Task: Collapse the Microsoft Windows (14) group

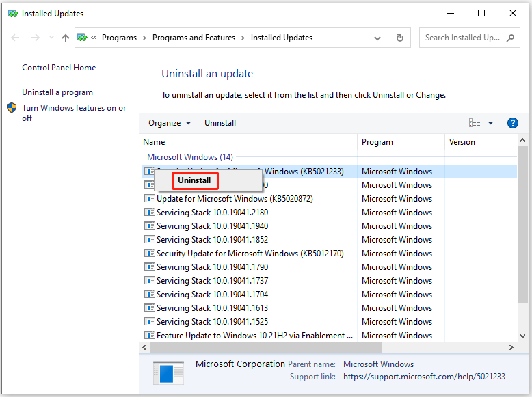Action: click(189, 157)
